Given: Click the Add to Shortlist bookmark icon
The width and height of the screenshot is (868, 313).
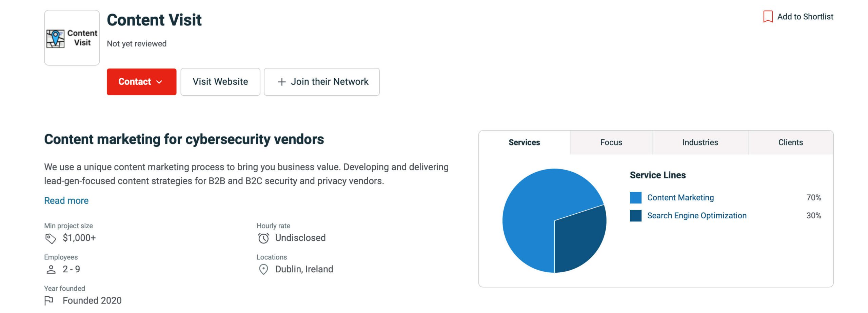Looking at the screenshot, I should tap(768, 17).
